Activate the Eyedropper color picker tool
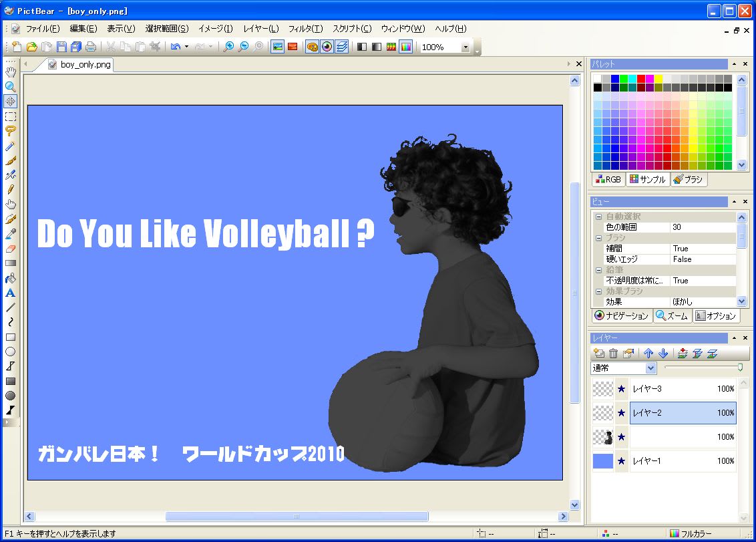756x542 pixels. pos(10,234)
